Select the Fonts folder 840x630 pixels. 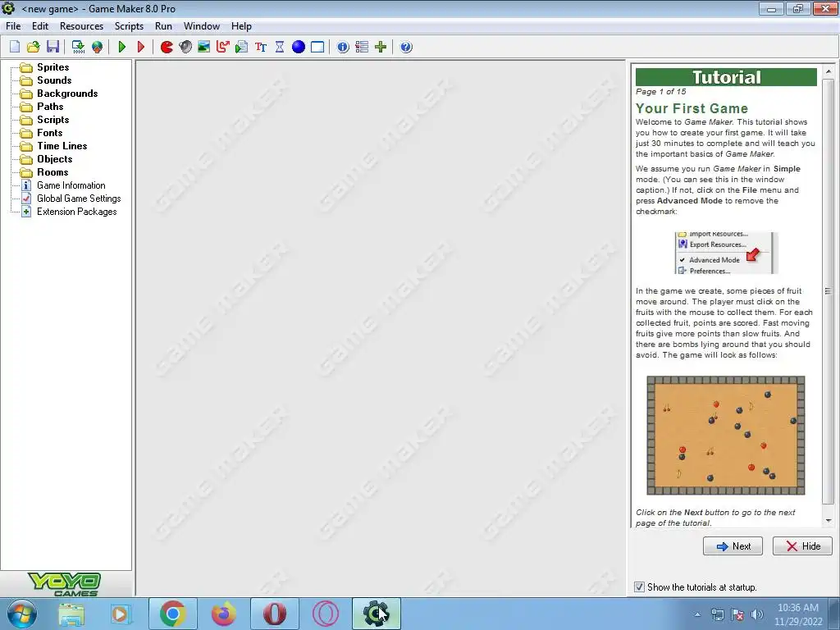click(42, 133)
